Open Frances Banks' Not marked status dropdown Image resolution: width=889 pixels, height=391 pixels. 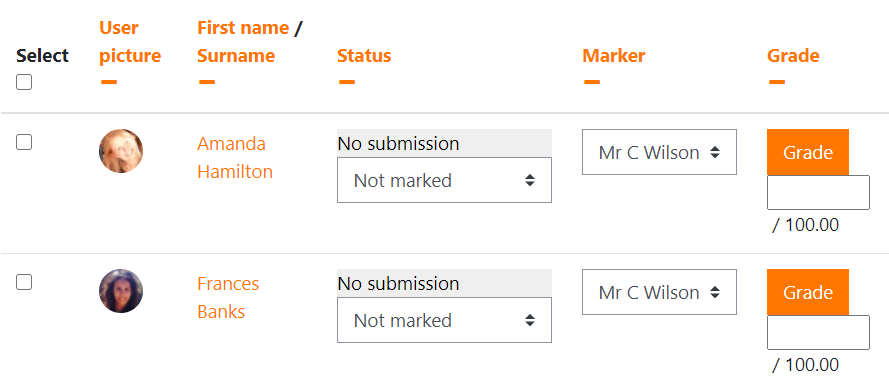(x=444, y=320)
